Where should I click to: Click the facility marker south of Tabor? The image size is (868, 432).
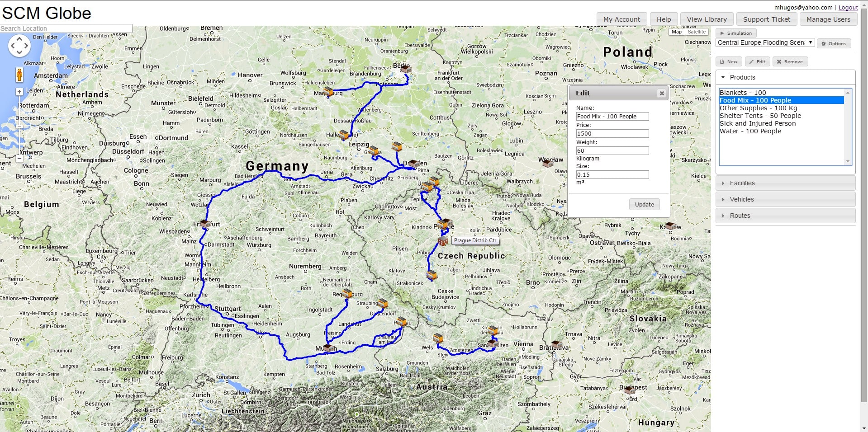point(432,275)
